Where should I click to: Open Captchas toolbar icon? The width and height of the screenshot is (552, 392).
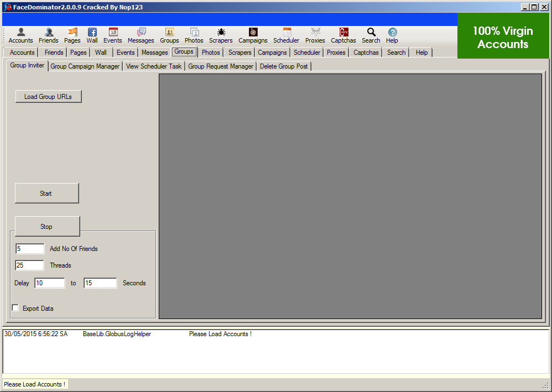click(343, 36)
